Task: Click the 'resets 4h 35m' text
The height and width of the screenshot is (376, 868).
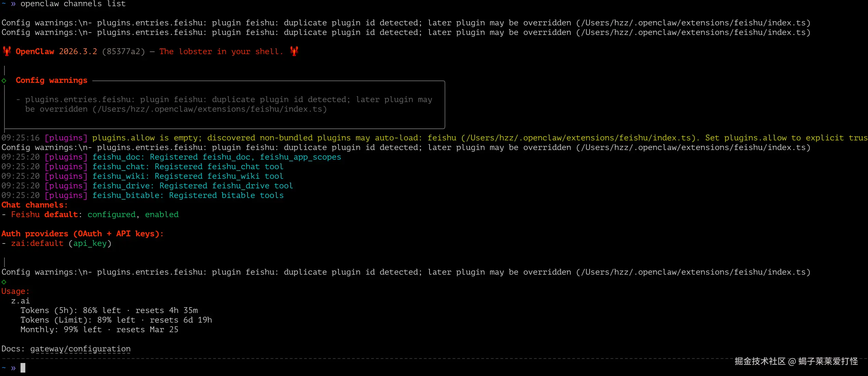Action: [167, 311]
